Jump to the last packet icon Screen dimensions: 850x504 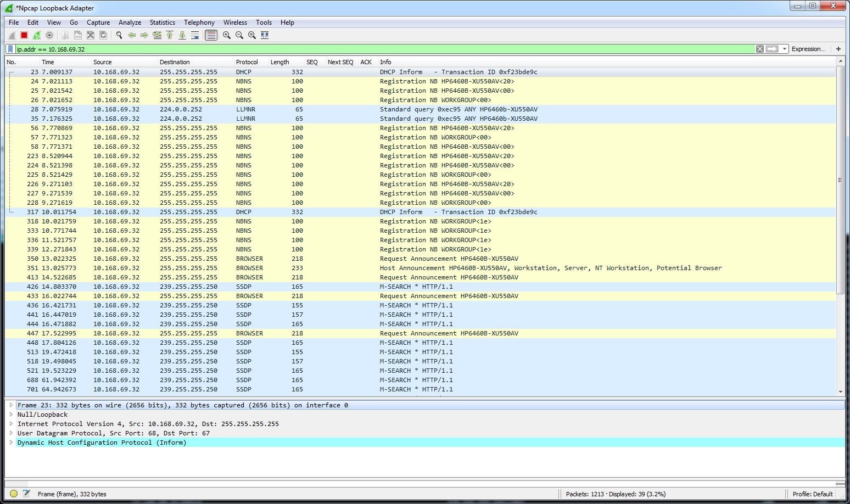click(x=182, y=35)
